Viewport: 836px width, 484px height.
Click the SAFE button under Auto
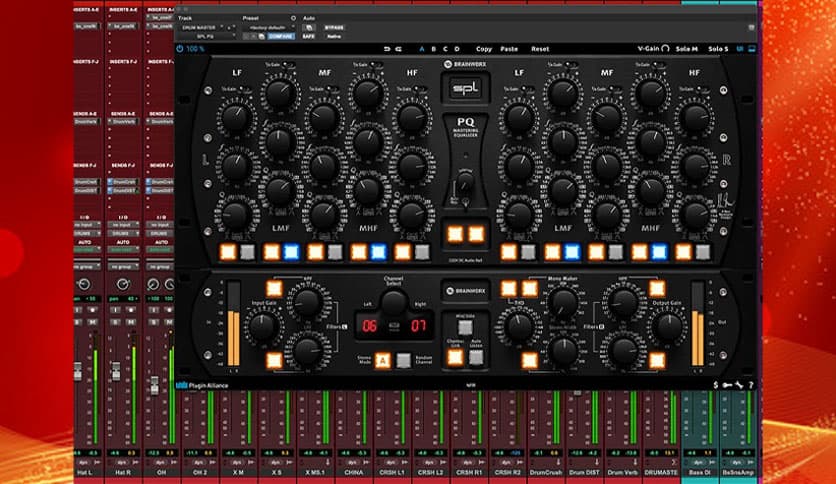[308, 36]
